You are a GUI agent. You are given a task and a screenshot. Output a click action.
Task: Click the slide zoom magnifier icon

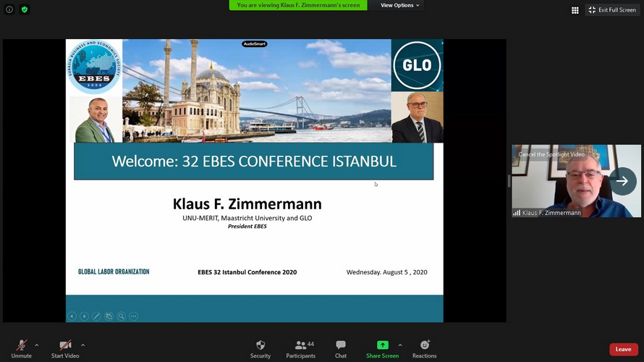[x=121, y=316]
